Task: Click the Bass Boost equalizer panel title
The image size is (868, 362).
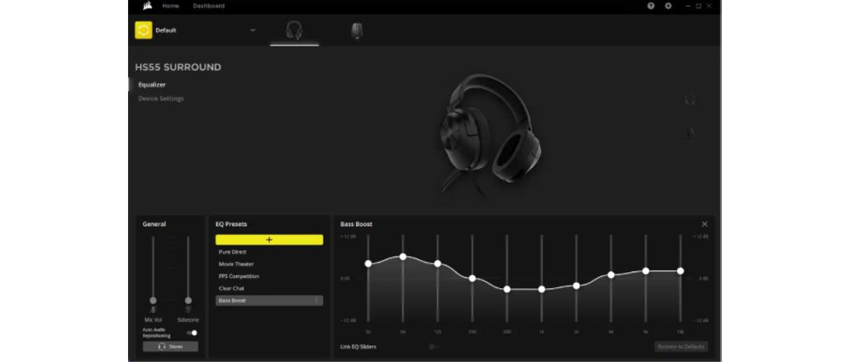Action: (357, 224)
